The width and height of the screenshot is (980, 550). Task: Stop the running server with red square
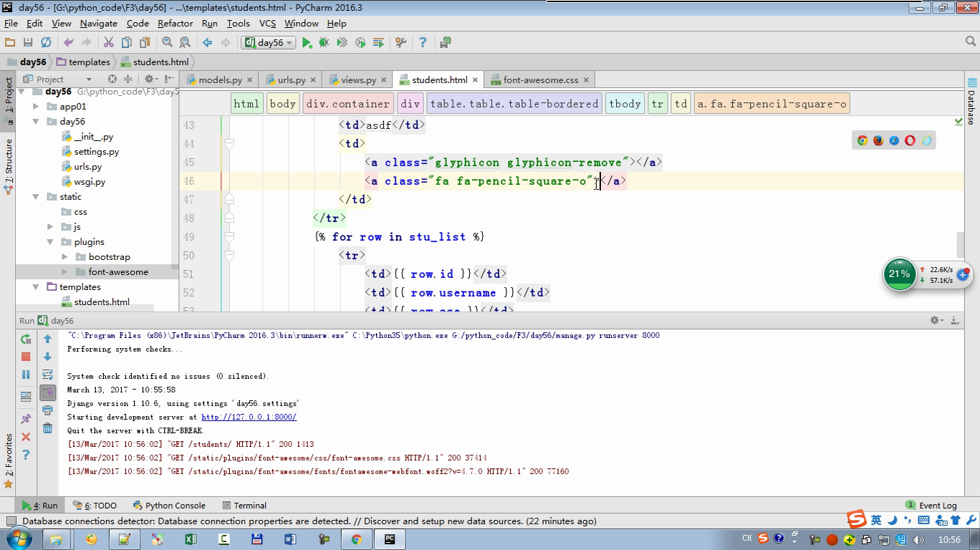click(26, 357)
